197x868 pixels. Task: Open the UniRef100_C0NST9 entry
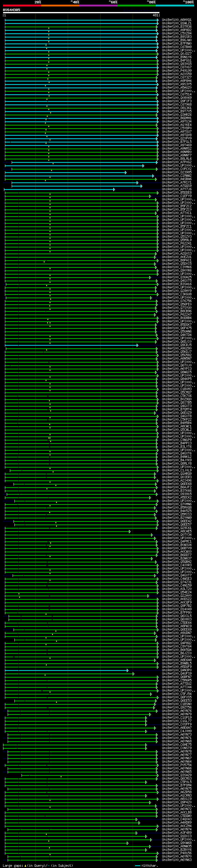pyautogui.click(x=177, y=748)
